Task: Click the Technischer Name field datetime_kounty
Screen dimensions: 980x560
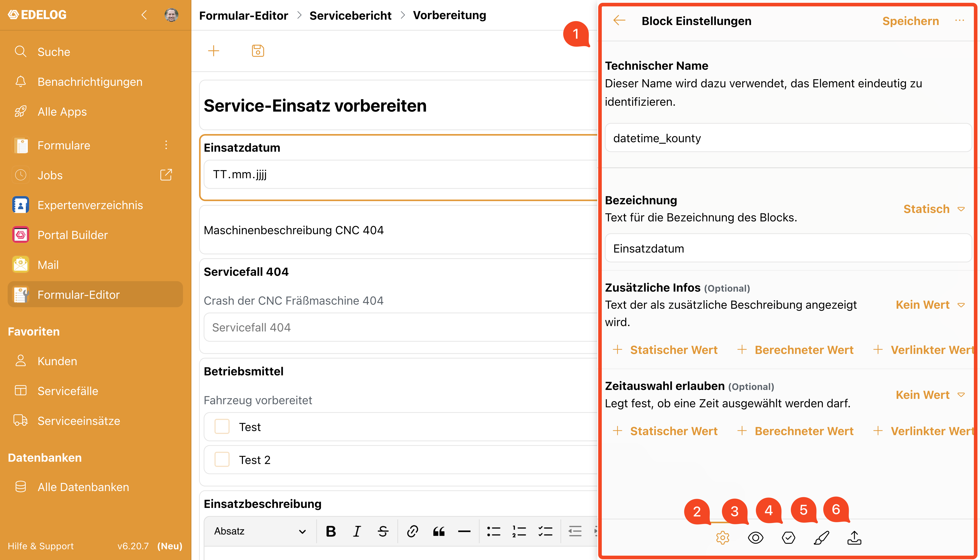Action: pos(788,138)
